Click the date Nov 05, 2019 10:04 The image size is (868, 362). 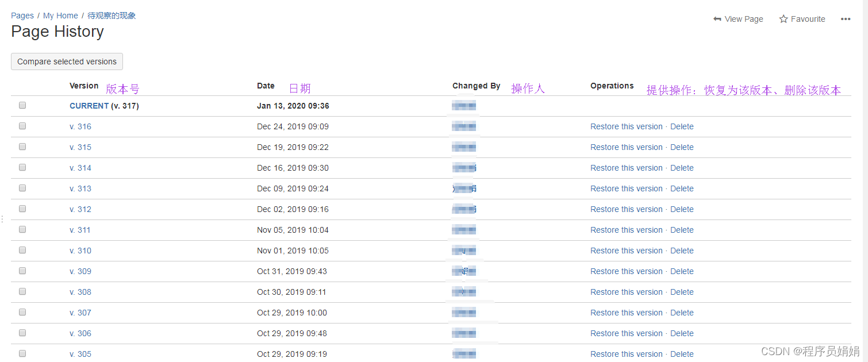293,230
